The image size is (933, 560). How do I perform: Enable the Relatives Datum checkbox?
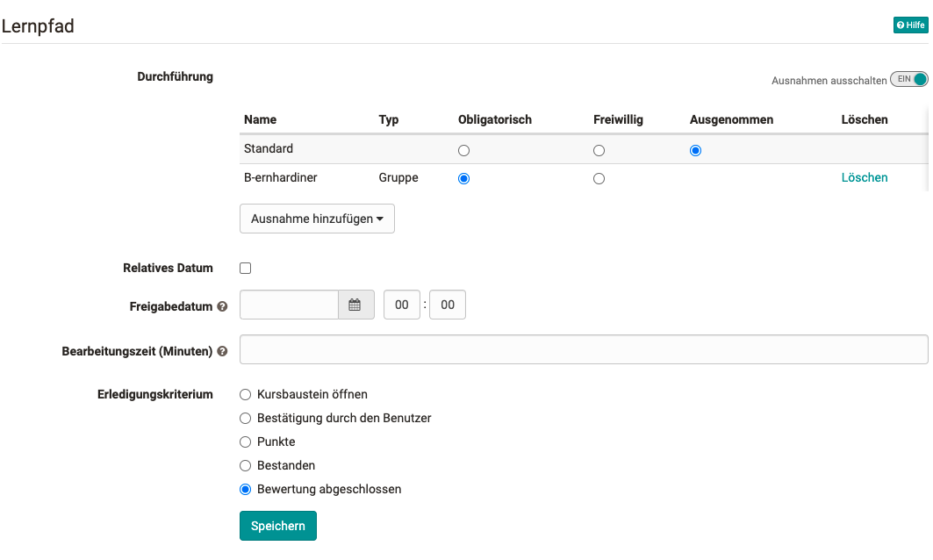tap(246, 269)
